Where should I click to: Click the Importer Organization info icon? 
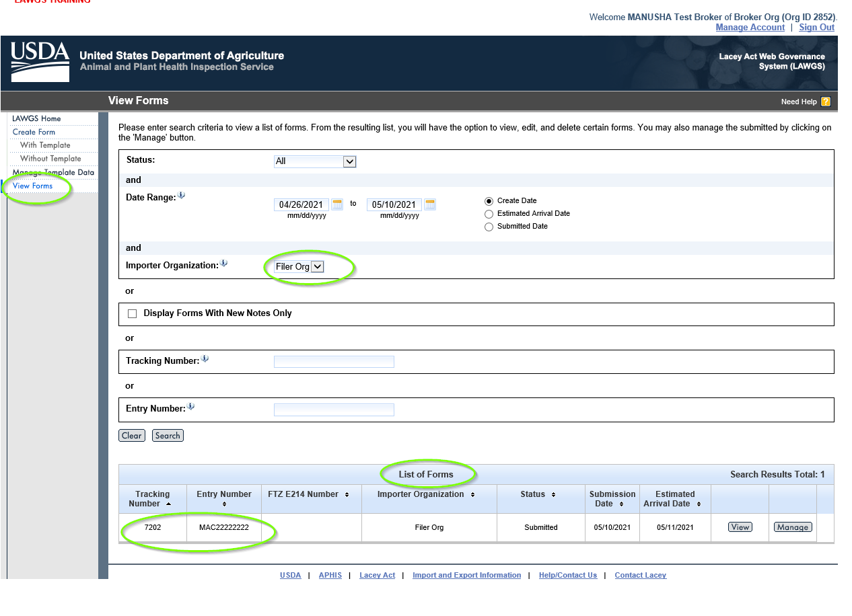tap(224, 264)
